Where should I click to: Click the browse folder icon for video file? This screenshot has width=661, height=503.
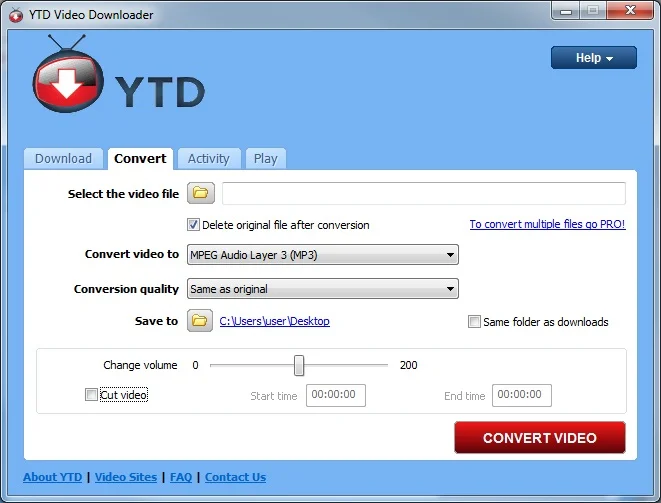(x=201, y=193)
